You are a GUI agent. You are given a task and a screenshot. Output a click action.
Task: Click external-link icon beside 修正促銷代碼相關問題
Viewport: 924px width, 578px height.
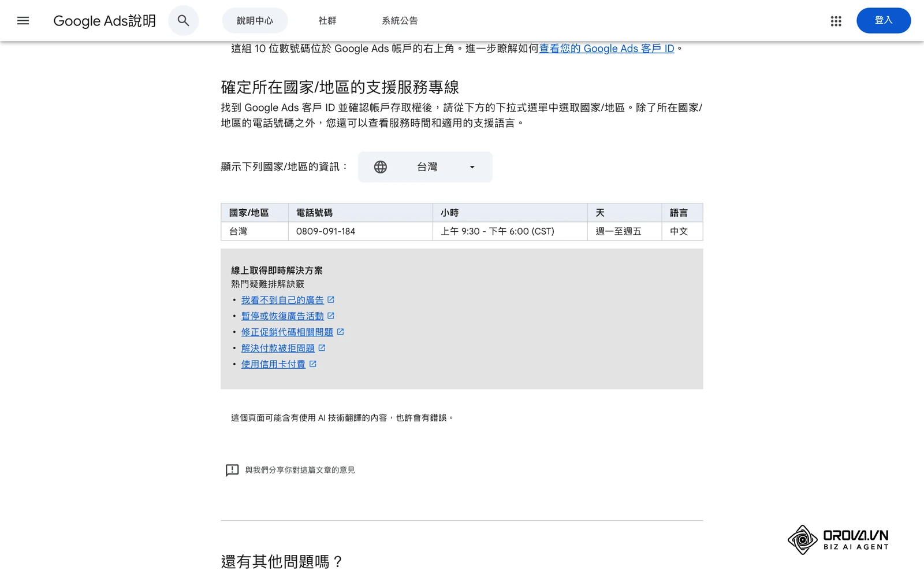(x=340, y=332)
